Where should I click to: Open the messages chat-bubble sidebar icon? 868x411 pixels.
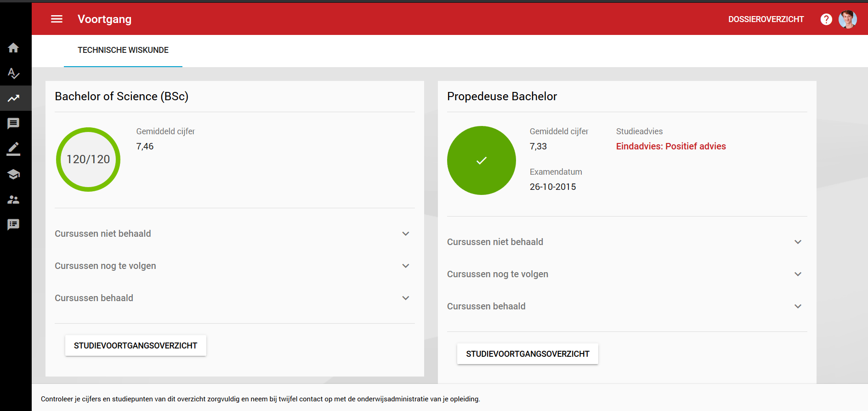[13, 123]
